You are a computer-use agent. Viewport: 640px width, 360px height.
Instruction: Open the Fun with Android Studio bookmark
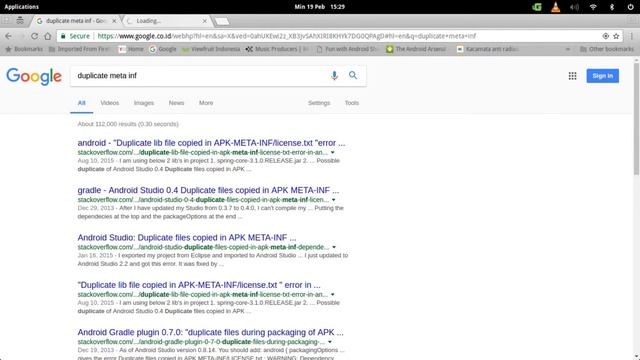tap(347, 49)
